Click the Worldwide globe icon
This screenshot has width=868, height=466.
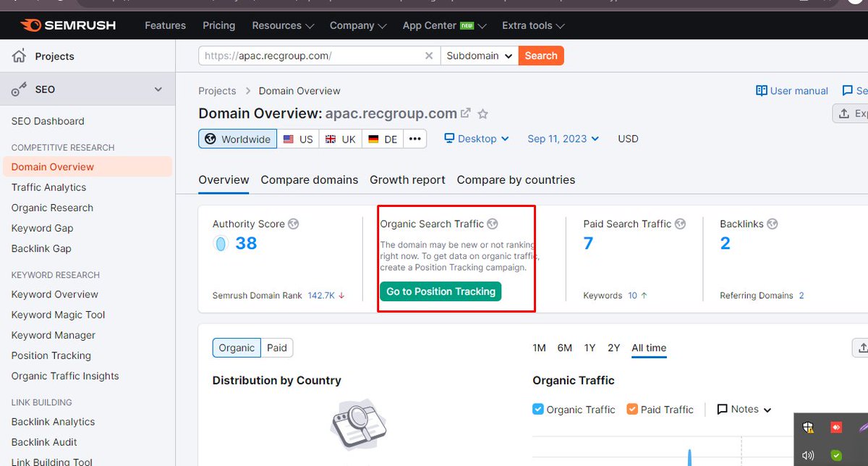click(210, 139)
